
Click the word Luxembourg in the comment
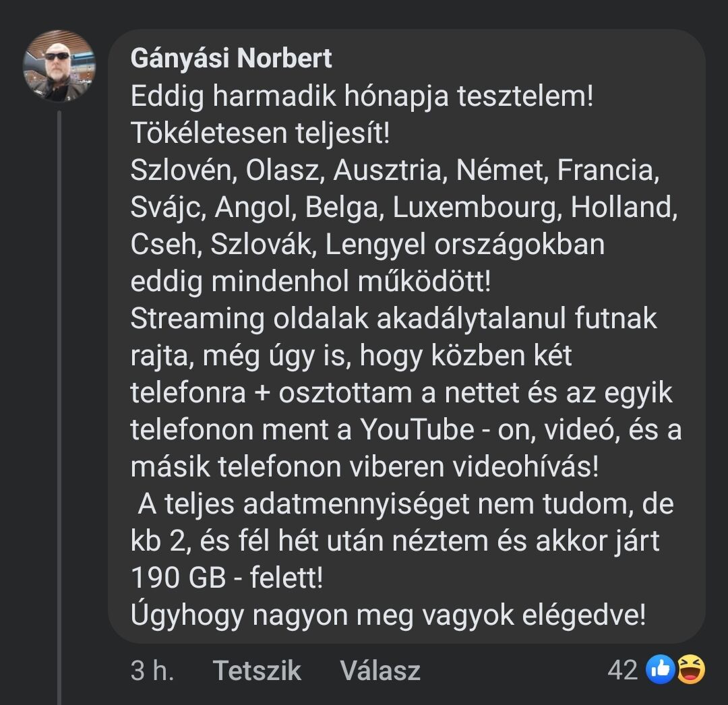[477, 208]
